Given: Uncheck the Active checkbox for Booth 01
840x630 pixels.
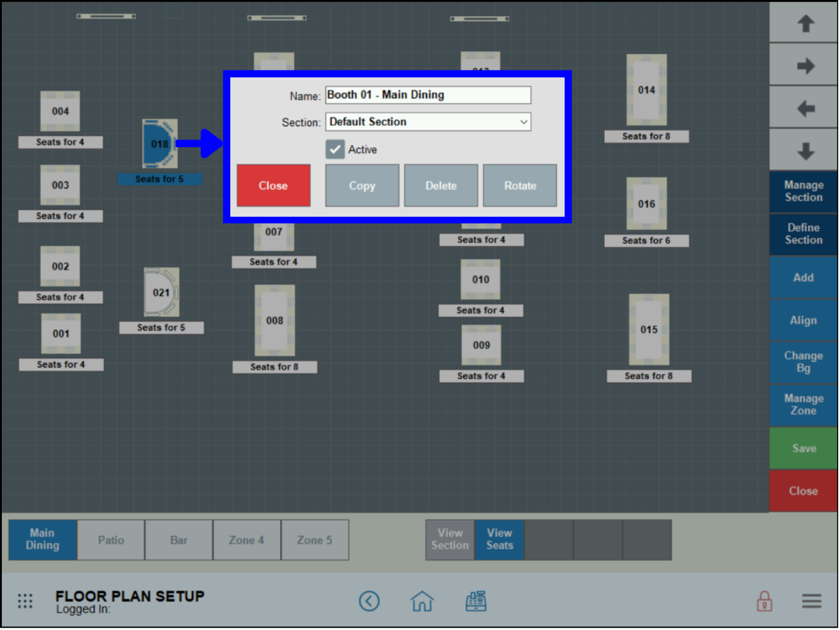Looking at the screenshot, I should (335, 149).
